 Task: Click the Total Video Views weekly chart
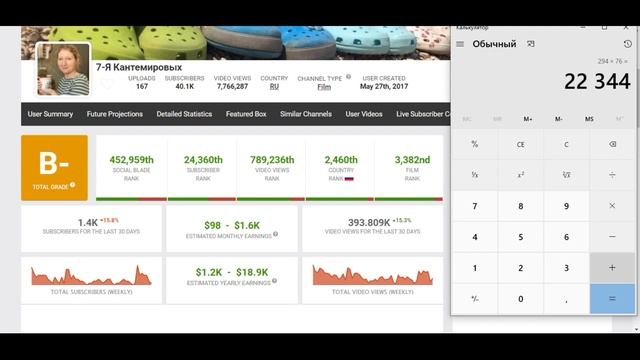tap(373, 275)
